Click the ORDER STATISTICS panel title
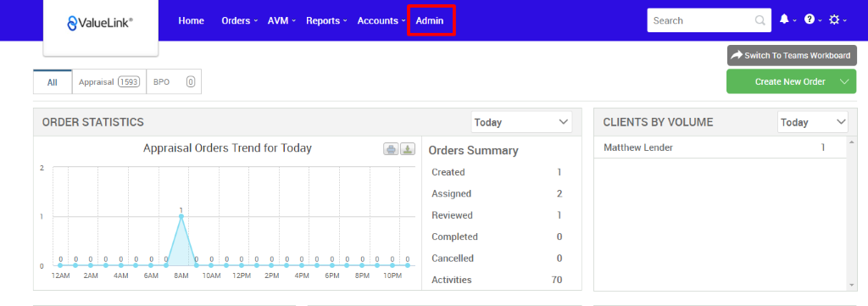The height and width of the screenshot is (306, 868). pos(93,122)
